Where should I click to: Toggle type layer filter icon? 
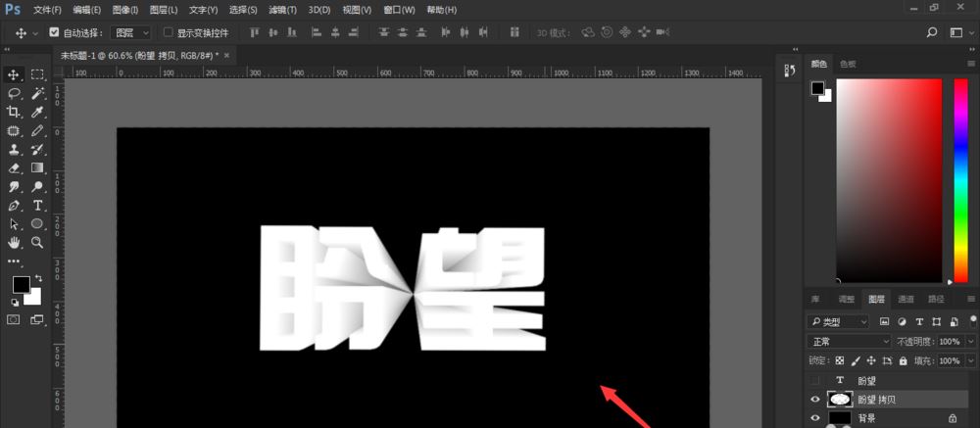(x=919, y=322)
